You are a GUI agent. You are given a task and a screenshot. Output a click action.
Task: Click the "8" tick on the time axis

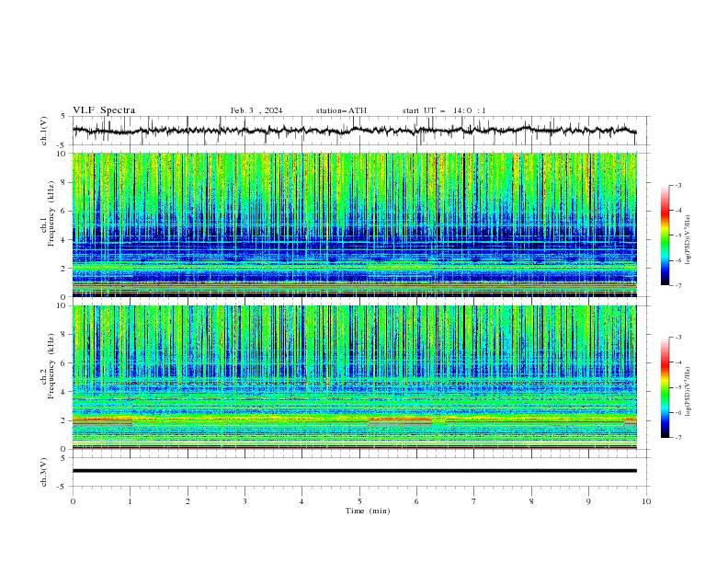coord(531,501)
